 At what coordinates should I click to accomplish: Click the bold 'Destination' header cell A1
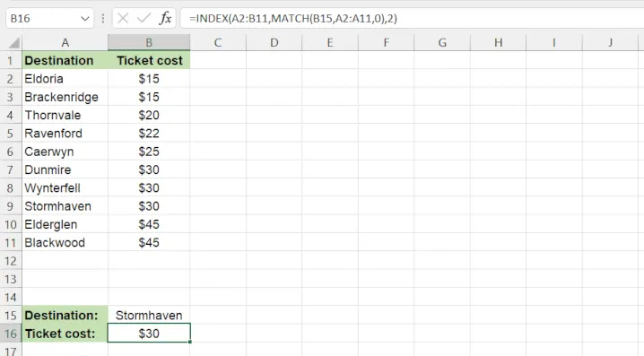point(65,61)
